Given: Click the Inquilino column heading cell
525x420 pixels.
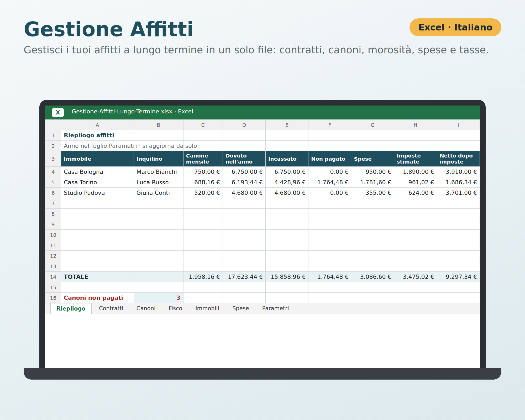Looking at the screenshot, I should point(159,159).
